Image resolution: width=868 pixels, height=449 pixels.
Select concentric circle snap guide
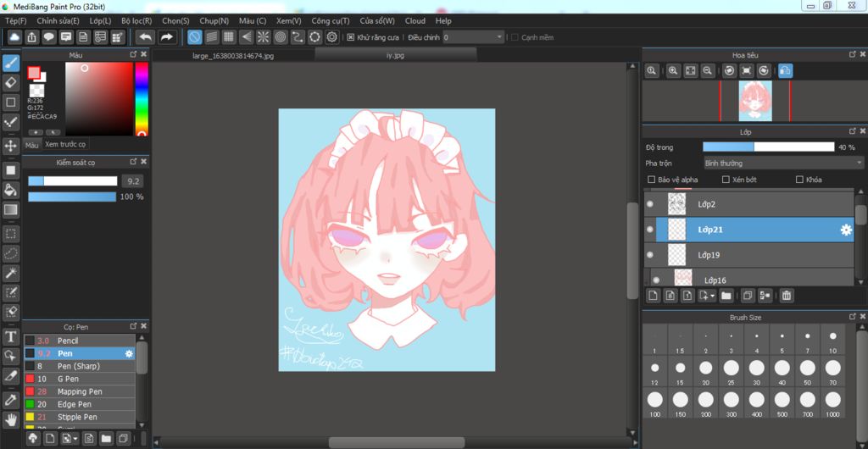(x=280, y=37)
